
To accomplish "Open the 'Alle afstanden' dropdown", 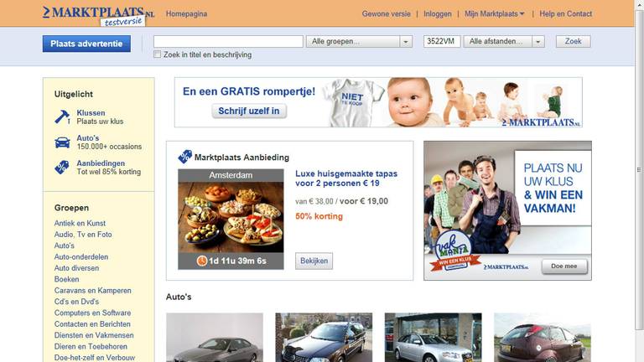I will point(505,41).
